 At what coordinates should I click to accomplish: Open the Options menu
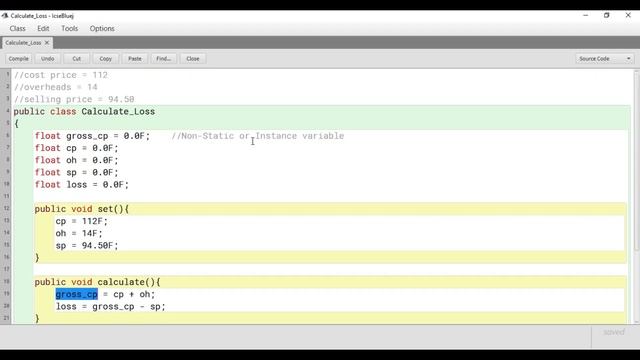[102, 29]
